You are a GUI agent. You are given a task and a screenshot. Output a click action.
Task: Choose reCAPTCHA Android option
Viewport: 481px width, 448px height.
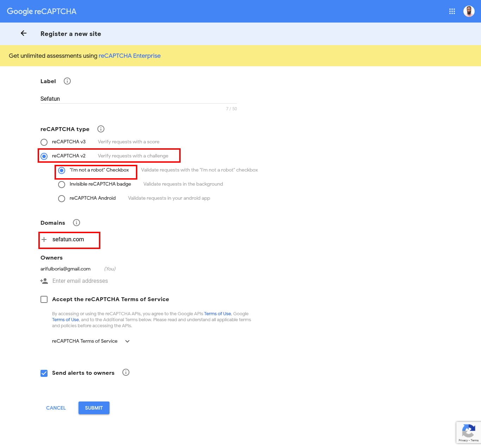(x=62, y=198)
